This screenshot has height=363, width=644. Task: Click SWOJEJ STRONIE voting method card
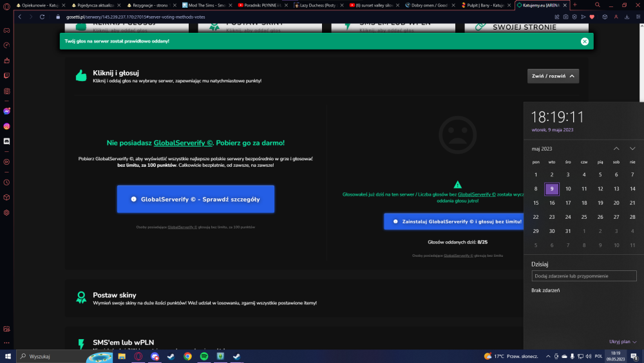point(526,28)
